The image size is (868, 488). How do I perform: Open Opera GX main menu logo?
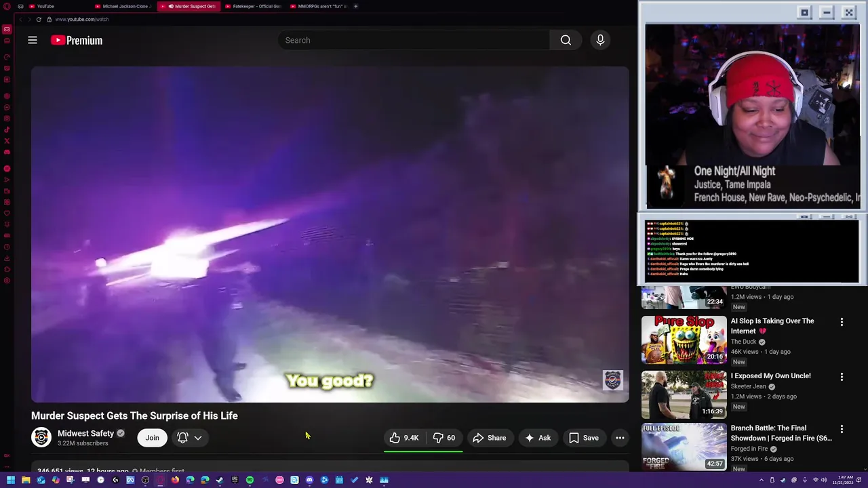click(x=7, y=6)
